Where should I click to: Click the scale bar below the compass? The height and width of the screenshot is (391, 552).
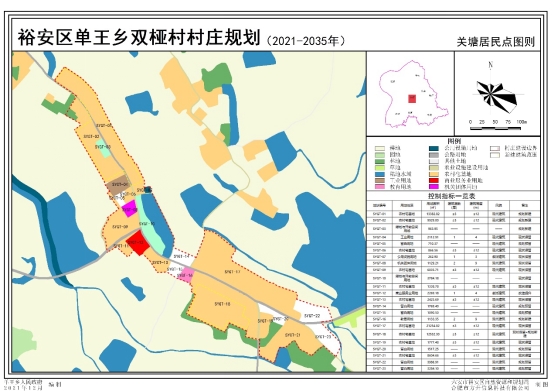[x=497, y=128]
